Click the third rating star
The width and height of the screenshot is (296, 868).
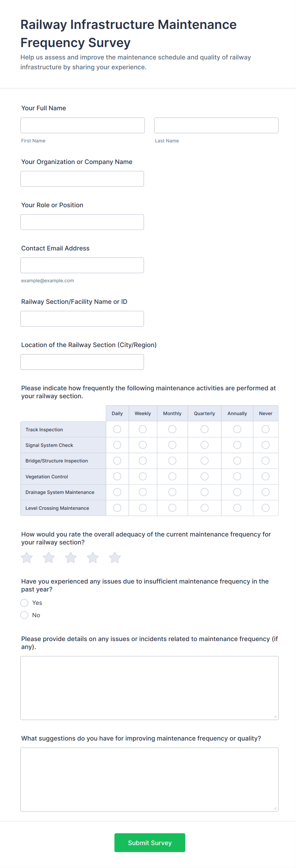71,558
